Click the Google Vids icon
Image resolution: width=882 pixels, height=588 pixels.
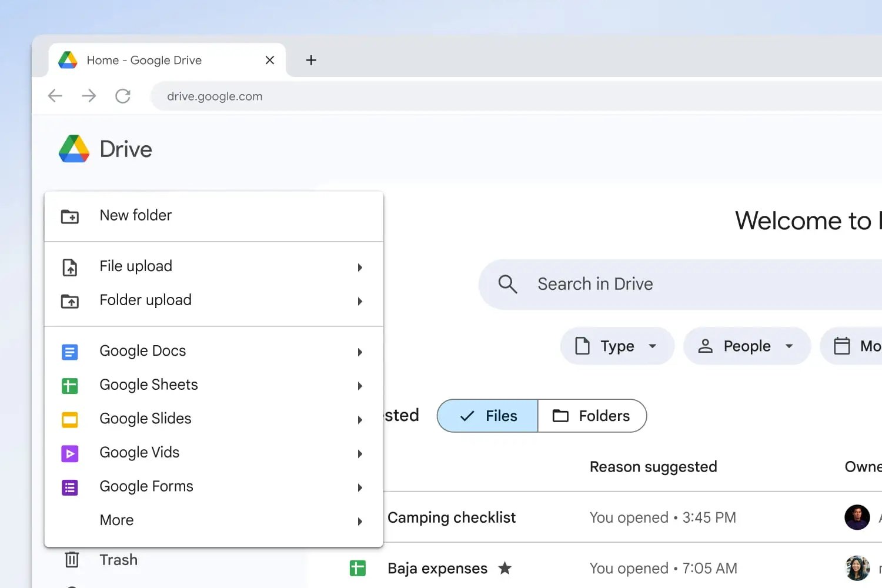pyautogui.click(x=70, y=453)
